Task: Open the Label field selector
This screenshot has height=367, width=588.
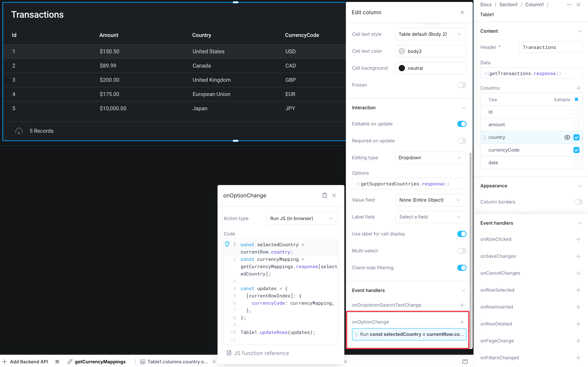Action: (430, 217)
